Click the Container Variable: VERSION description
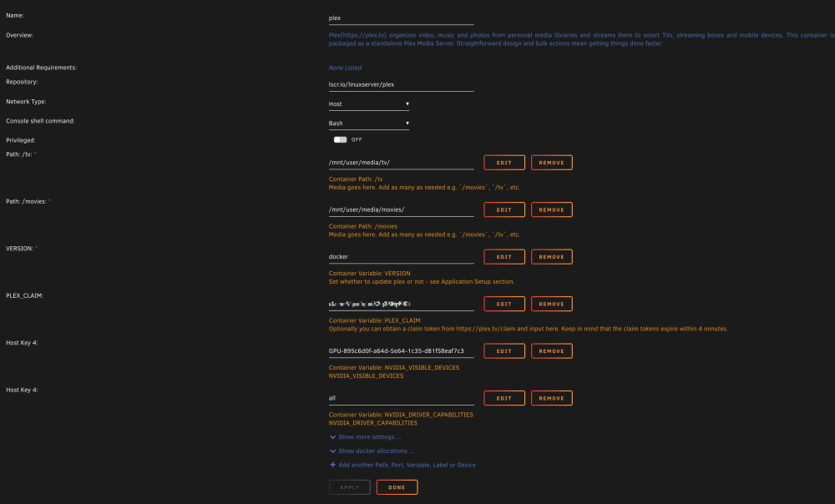The width and height of the screenshot is (835, 504). click(x=370, y=274)
